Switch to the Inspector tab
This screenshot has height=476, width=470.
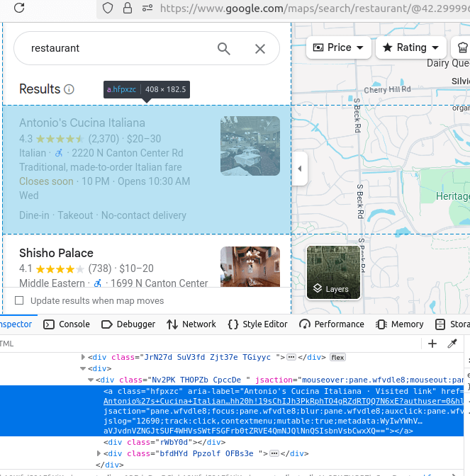click(x=16, y=324)
